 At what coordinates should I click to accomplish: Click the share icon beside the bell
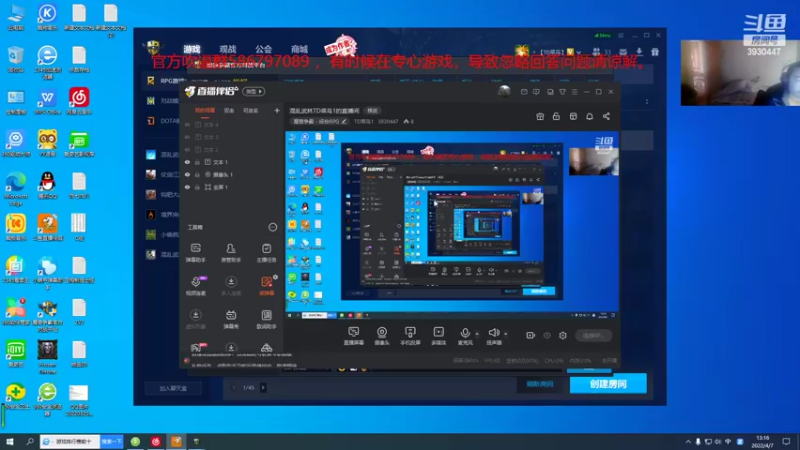point(606,116)
